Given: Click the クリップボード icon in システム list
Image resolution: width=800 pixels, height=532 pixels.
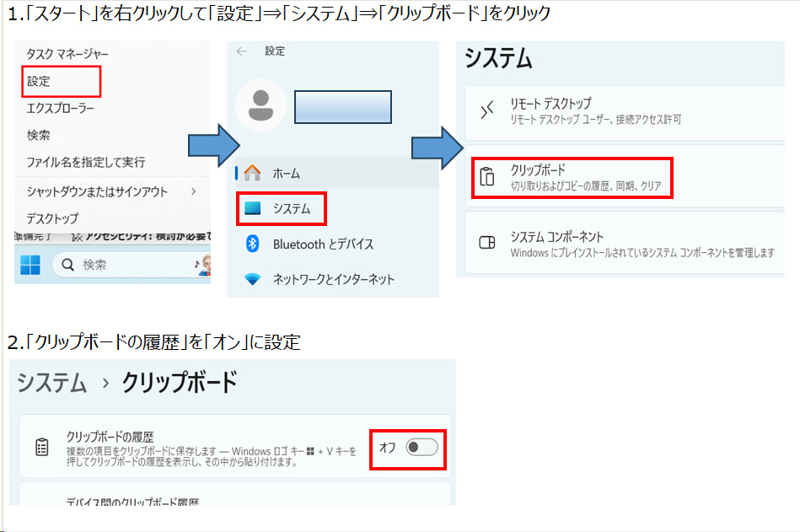Looking at the screenshot, I should click(487, 177).
